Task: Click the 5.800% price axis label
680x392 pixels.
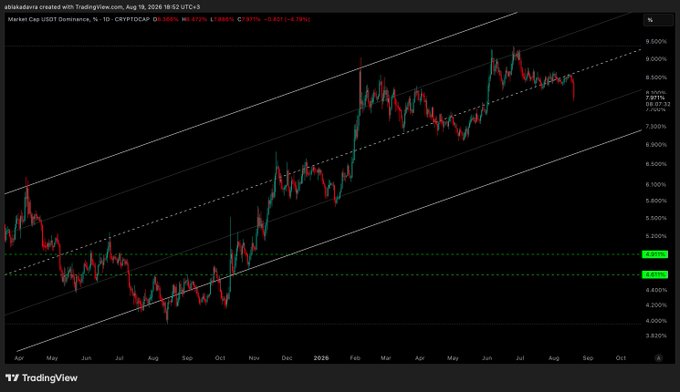Action: point(656,201)
